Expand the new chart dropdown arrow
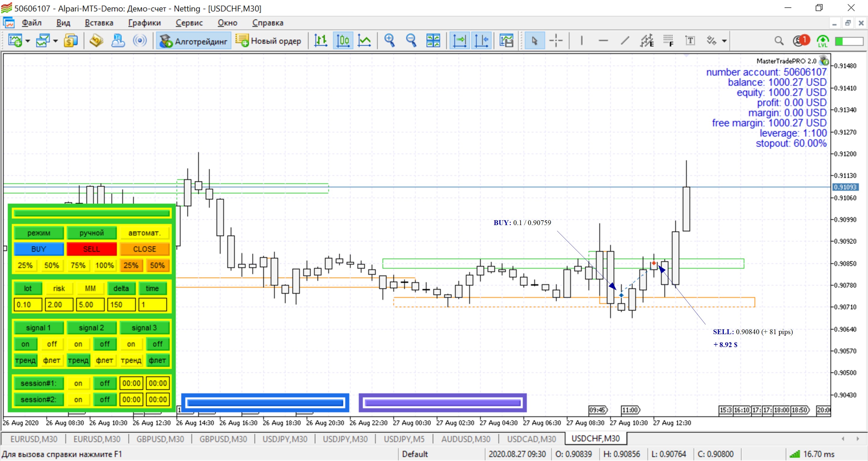The image size is (868, 461). [28, 41]
